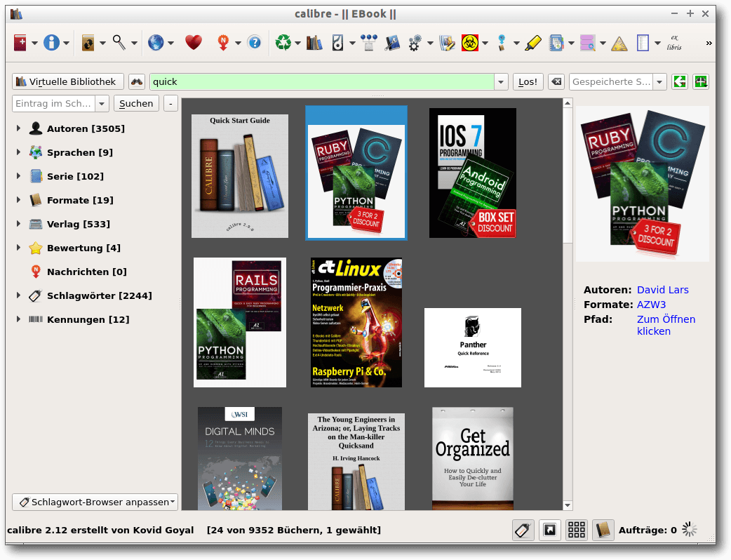Click the Fetch news icon
731x560 pixels.
coord(223,43)
